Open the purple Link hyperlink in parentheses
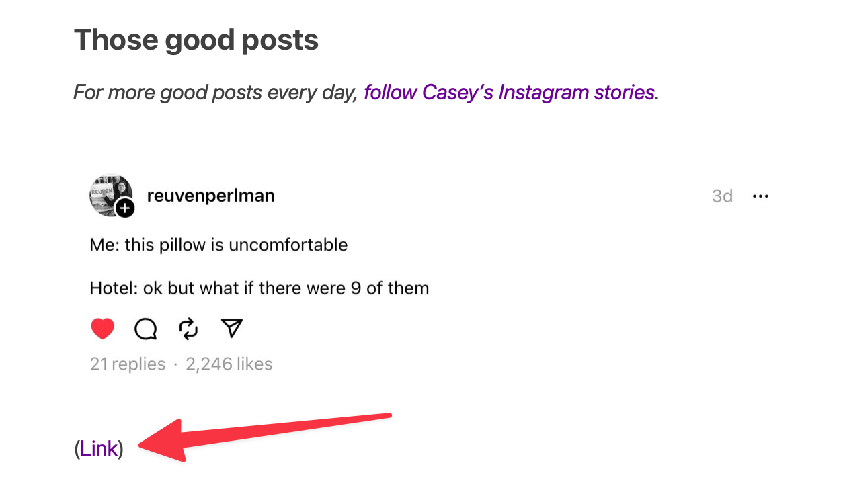This screenshot has height=504, width=843. (99, 448)
